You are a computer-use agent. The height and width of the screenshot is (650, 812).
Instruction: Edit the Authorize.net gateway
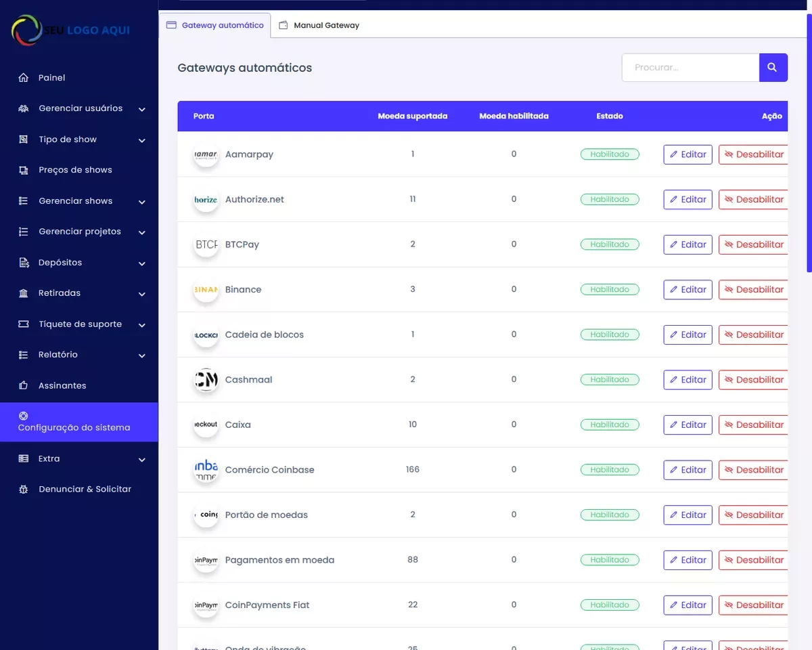pos(687,200)
